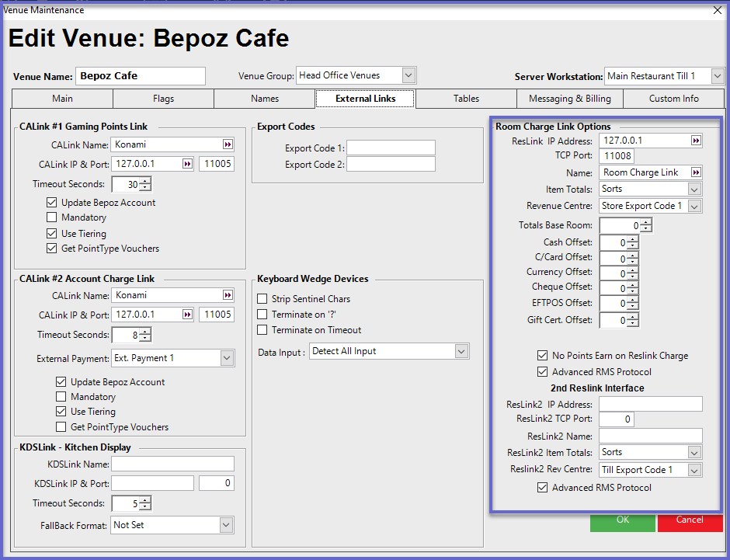Click the Export Code 1 input field
The image size is (730, 560).
click(391, 148)
